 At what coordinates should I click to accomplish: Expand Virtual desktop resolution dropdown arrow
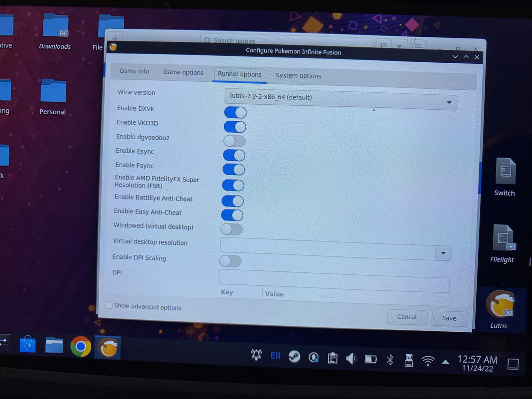tap(443, 253)
